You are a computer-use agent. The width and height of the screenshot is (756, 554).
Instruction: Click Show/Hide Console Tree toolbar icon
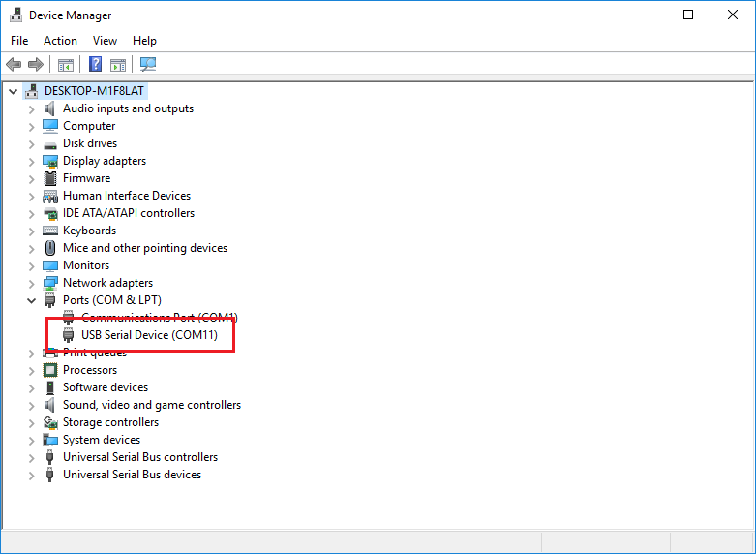click(66, 65)
